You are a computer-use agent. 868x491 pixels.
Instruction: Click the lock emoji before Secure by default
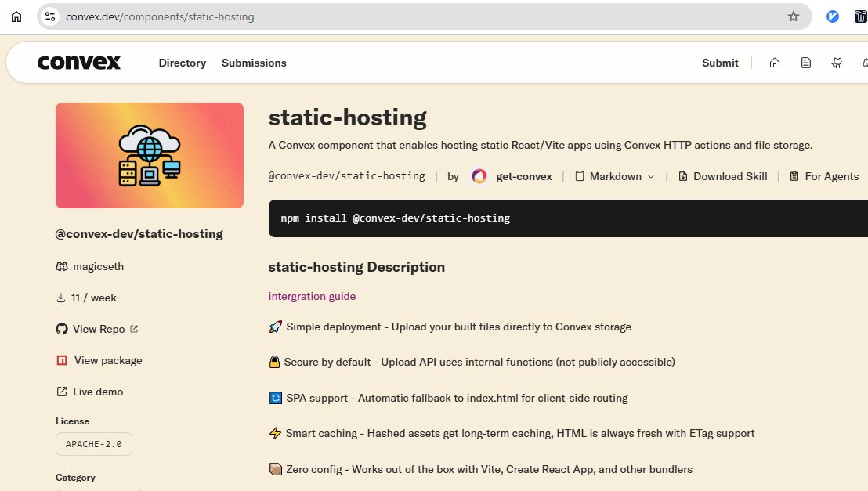[274, 362]
